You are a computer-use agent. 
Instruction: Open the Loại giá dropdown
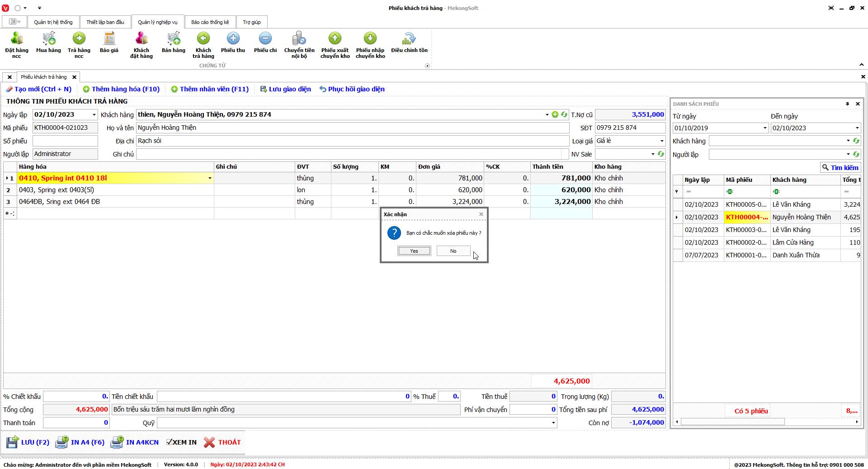662,141
